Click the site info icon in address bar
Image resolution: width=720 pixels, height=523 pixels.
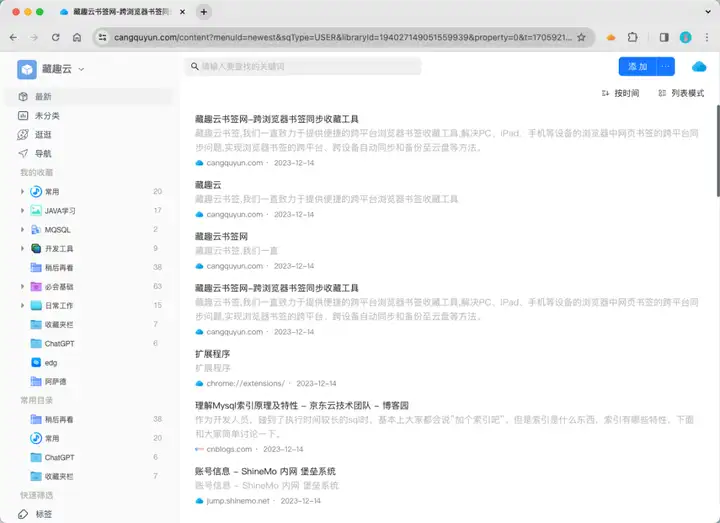[x=102, y=38]
